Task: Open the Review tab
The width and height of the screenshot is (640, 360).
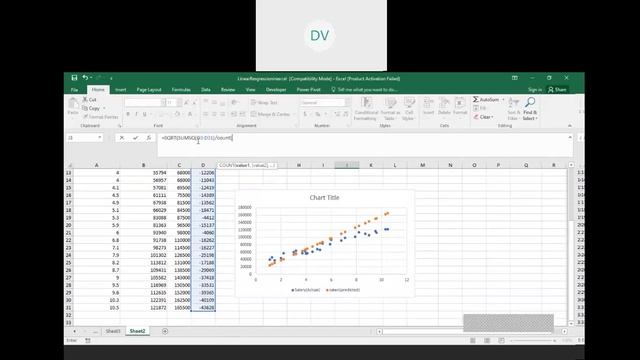Action: tap(228, 90)
